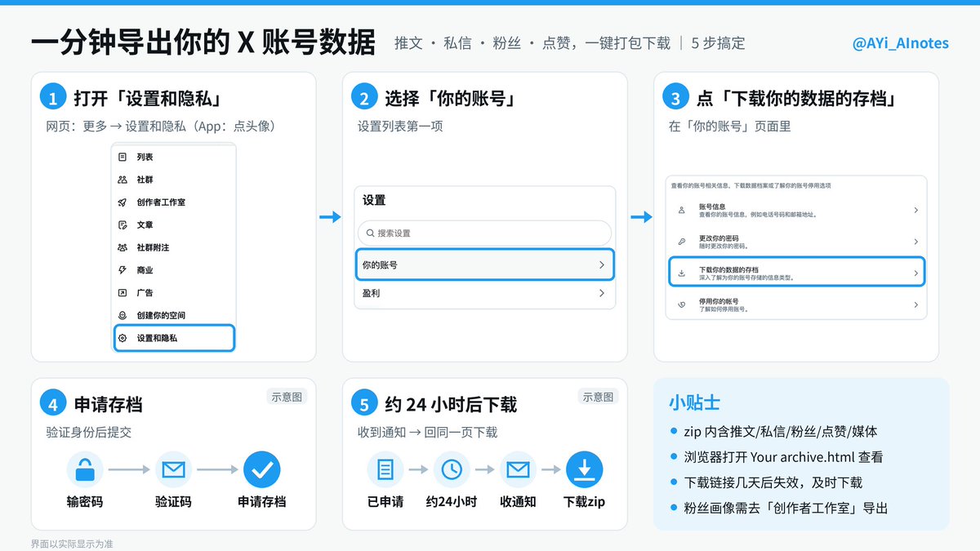Image resolution: width=980 pixels, height=551 pixels.
Task: Click the lock icon above 输密码
Action: (x=85, y=470)
